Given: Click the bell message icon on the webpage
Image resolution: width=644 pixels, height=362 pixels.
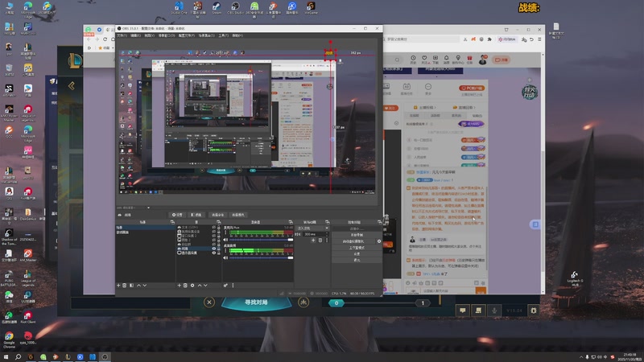Looking at the screenshot, I should point(447,60).
